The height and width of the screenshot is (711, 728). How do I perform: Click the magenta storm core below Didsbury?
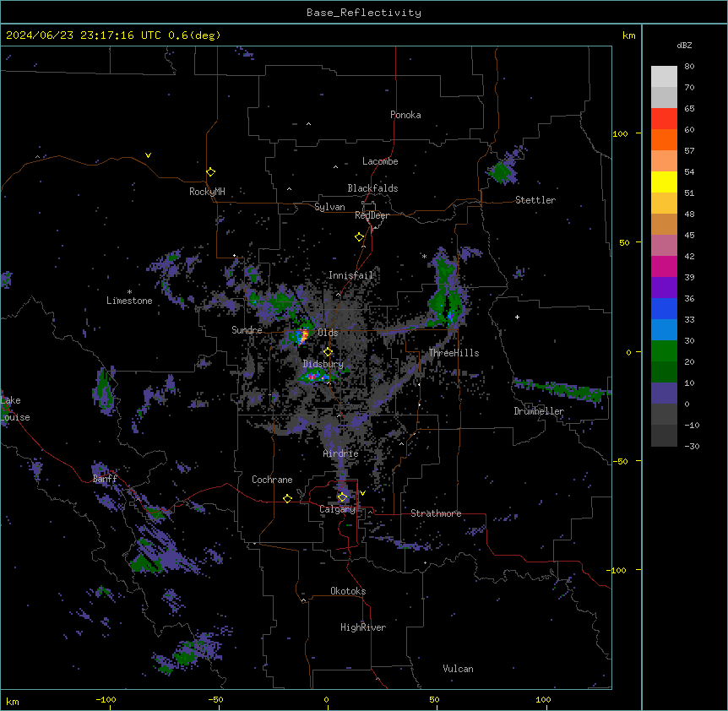312,377
